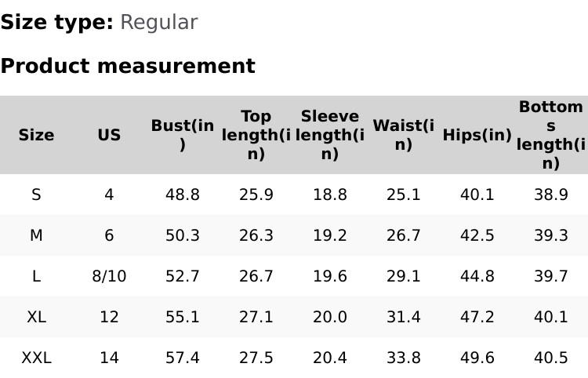Select the M size row label

36,235
